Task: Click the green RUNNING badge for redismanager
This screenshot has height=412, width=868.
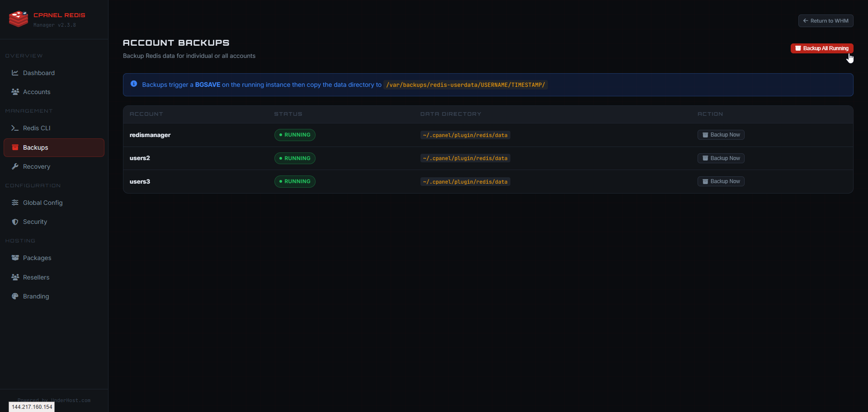Action: (294, 135)
